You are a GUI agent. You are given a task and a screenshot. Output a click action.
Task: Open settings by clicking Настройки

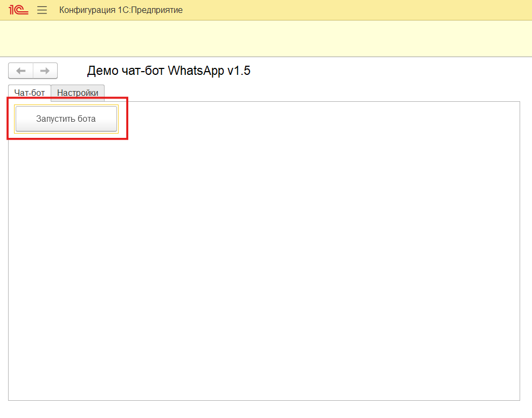coord(77,93)
